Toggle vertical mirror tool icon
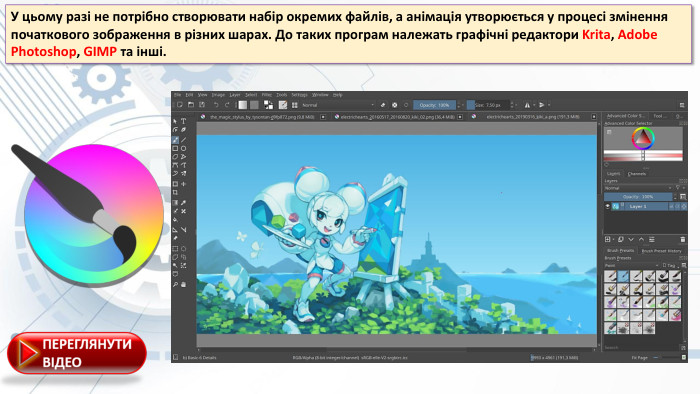 pyautogui.click(x=542, y=105)
